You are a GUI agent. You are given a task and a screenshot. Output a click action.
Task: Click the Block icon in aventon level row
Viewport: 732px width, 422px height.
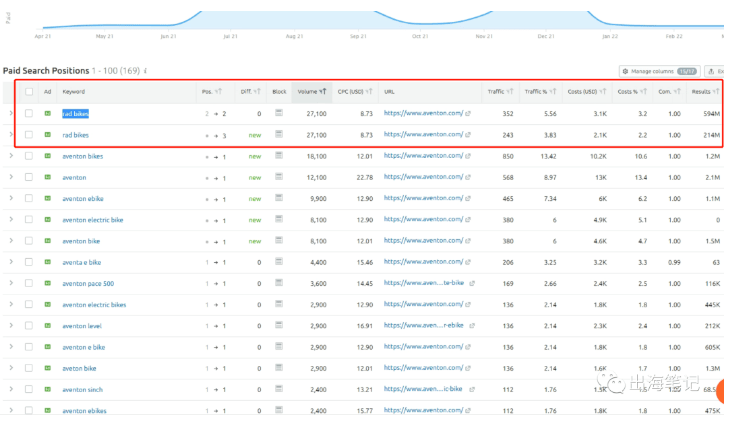point(279,325)
